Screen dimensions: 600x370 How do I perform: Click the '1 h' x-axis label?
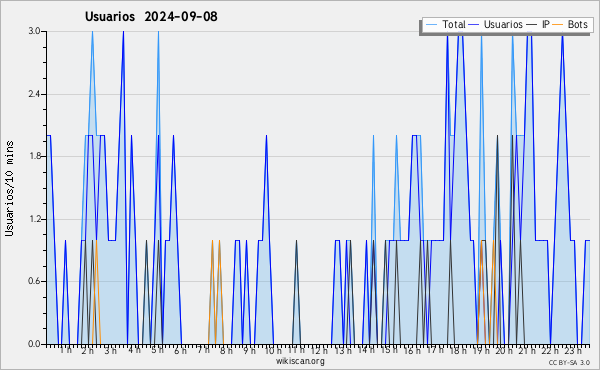click(x=65, y=350)
